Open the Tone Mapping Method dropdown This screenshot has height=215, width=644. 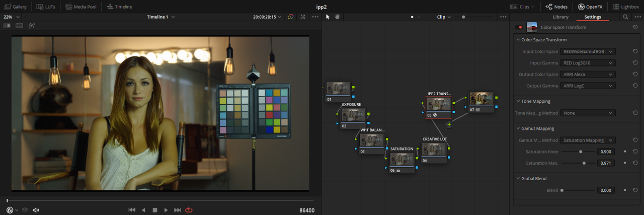(588, 113)
